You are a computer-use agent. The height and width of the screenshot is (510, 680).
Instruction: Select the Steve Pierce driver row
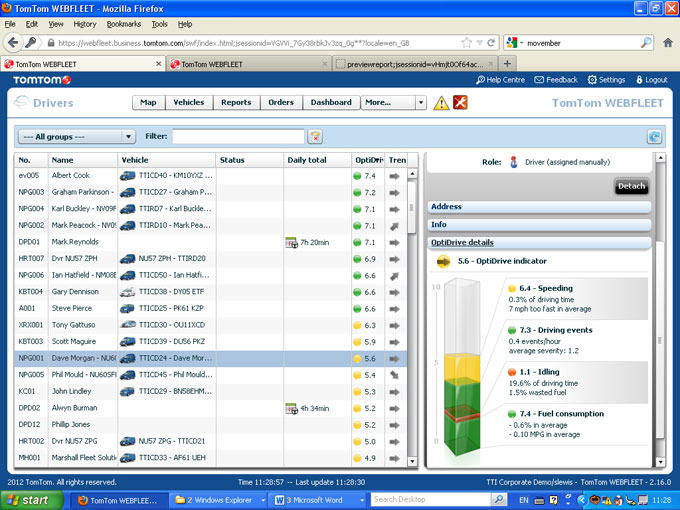click(x=211, y=309)
